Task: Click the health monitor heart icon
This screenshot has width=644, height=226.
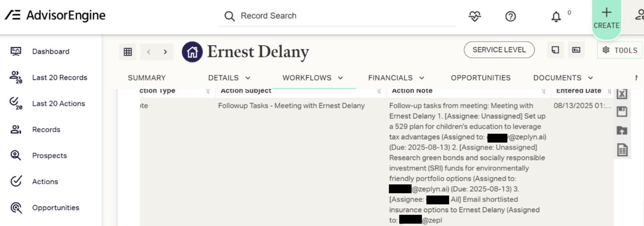Action: [475, 16]
